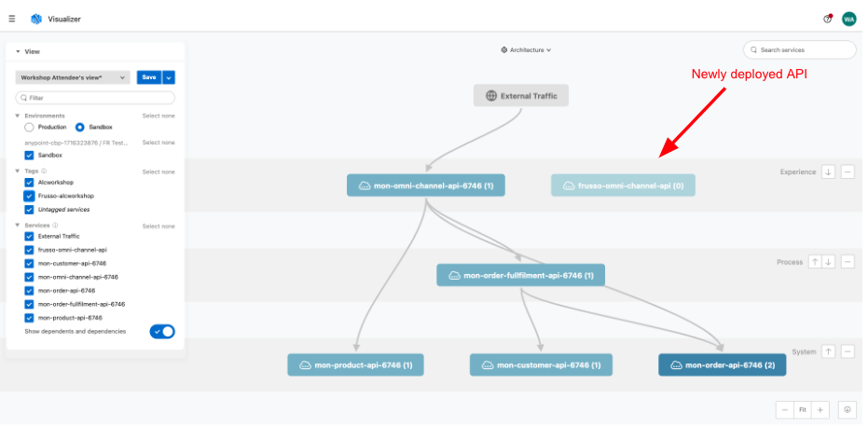This screenshot has height=426, width=868.
Task: Open the Workshop Attendee's view dropdown
Action: point(75,77)
